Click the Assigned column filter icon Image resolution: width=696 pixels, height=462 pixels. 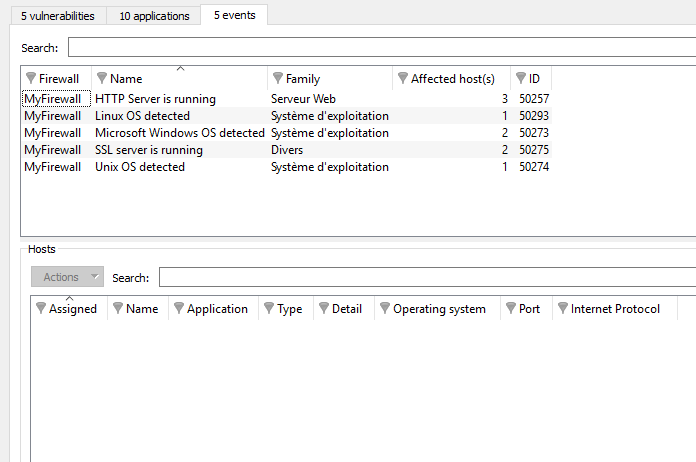(x=41, y=308)
